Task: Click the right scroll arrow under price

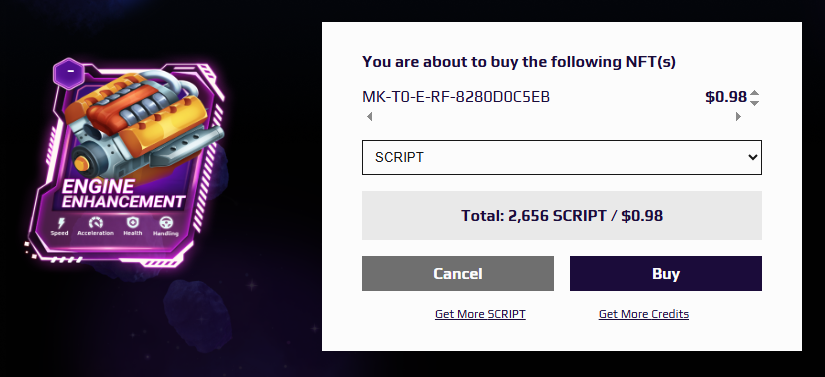Action: (738, 117)
